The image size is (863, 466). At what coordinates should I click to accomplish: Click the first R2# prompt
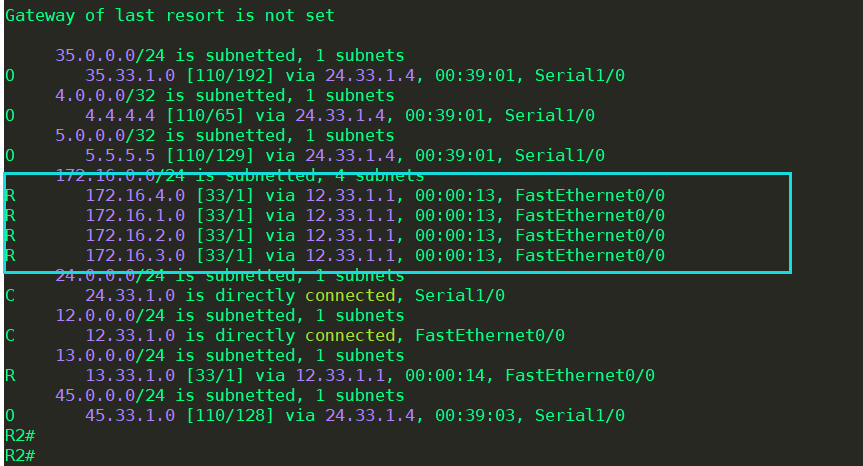pos(20,436)
